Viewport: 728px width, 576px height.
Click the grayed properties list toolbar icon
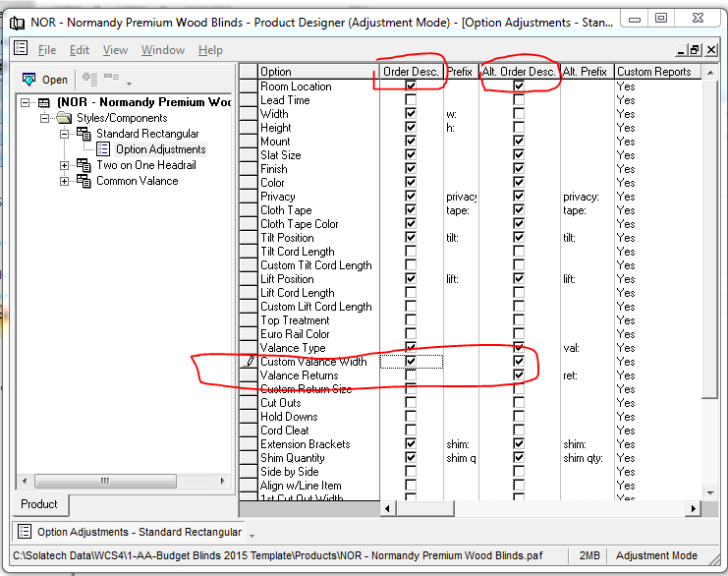click(x=90, y=79)
